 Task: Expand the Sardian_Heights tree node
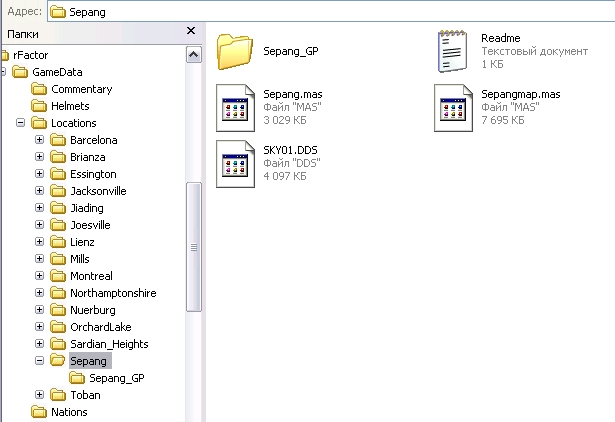point(39,344)
